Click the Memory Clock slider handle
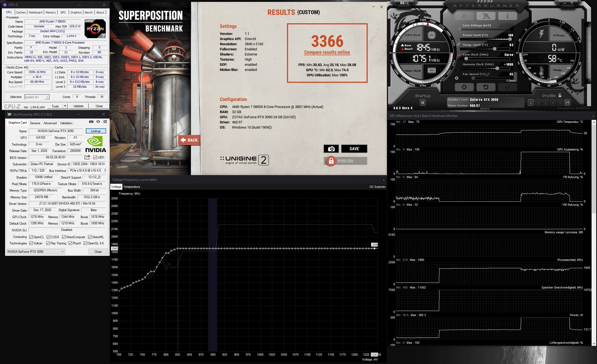The height and width of the screenshot is (364, 597). 497,68
